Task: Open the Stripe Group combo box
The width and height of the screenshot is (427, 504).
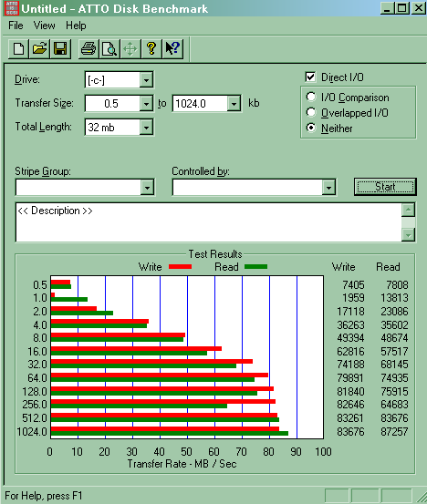Action: 85,188
